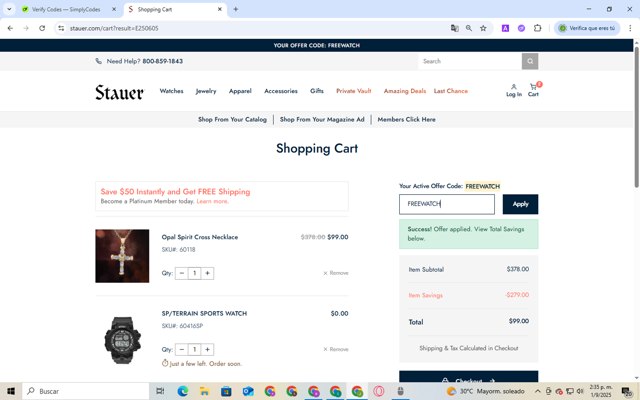This screenshot has width=640, height=400.
Task: Open Chrome three-dot menu
Action: coord(630,28)
